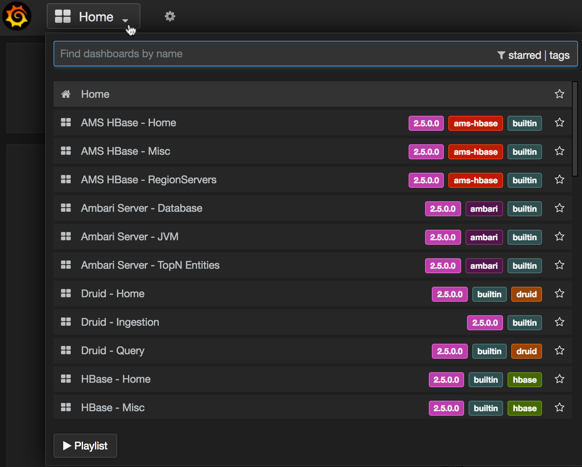This screenshot has height=467, width=582.
Task: Click the red ams-hbase tag on AMS HBase - Misc
Action: [475, 152]
